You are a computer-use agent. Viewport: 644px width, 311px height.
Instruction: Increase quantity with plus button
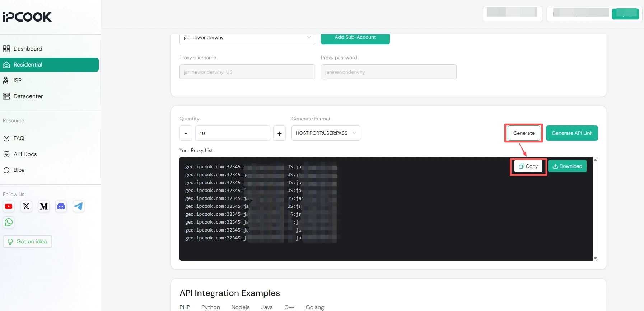pyautogui.click(x=280, y=133)
